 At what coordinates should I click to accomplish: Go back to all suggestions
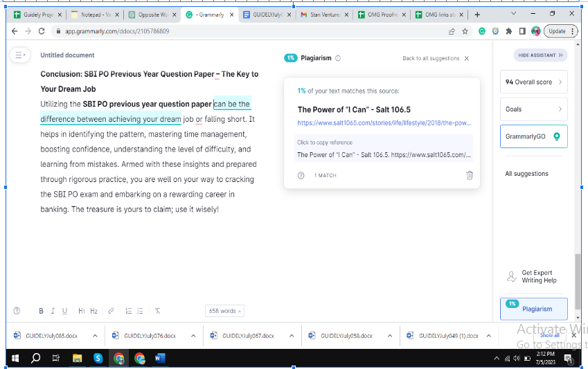(x=431, y=58)
